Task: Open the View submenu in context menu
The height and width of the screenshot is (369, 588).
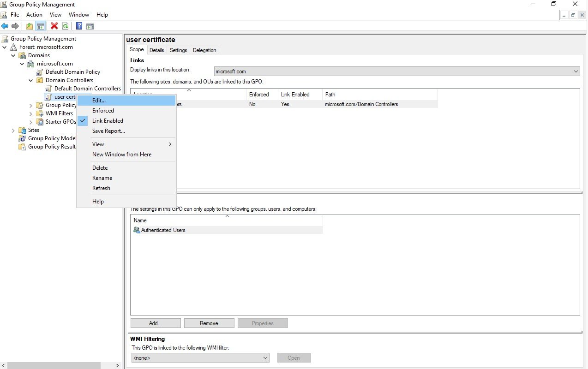Action: tap(126, 144)
